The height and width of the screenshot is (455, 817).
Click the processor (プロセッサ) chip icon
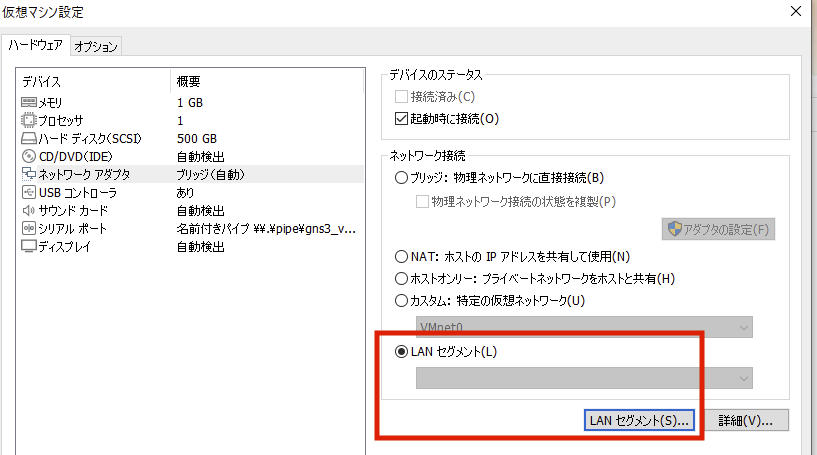pos(29,120)
